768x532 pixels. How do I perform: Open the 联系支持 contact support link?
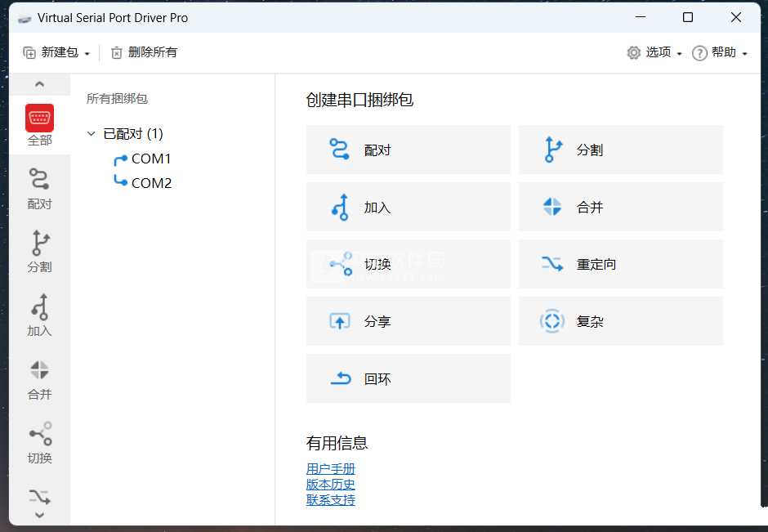coord(331,500)
